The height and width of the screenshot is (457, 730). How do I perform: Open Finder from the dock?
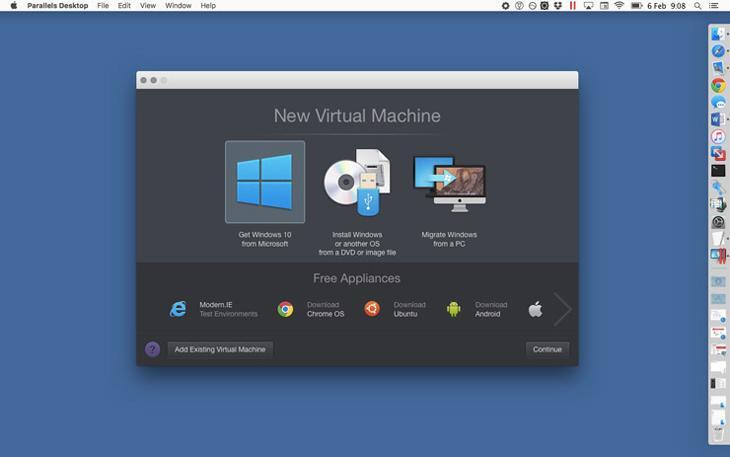point(718,34)
